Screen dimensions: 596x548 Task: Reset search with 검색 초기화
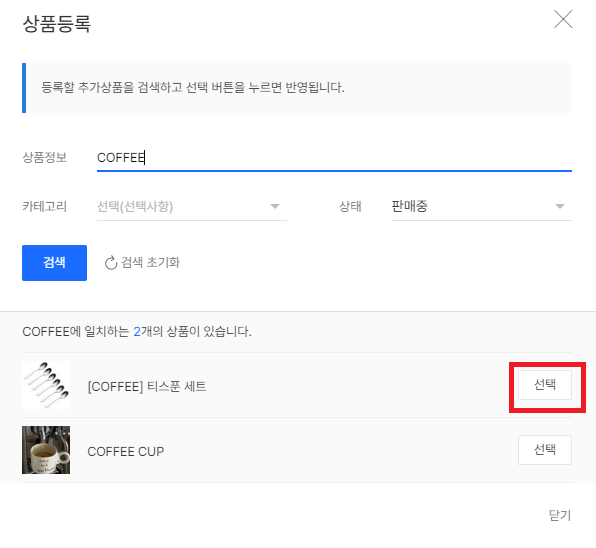click(x=142, y=263)
